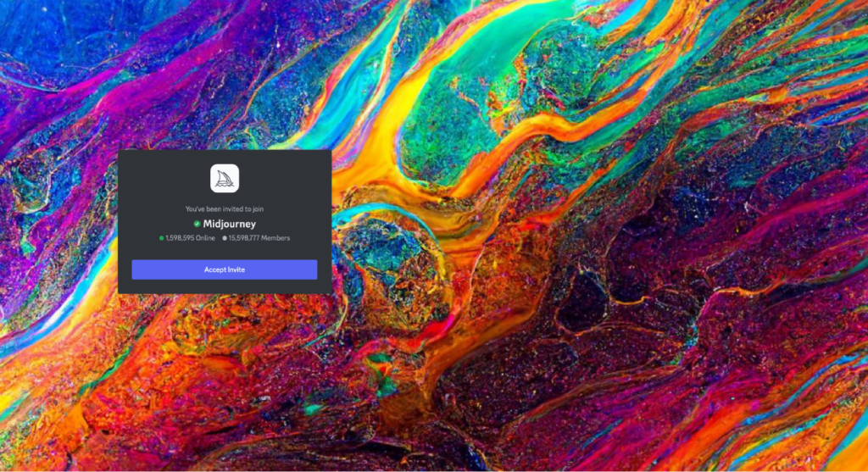The height and width of the screenshot is (472, 868).
Task: Click the 15,598,777 Members count
Action: [x=259, y=238]
